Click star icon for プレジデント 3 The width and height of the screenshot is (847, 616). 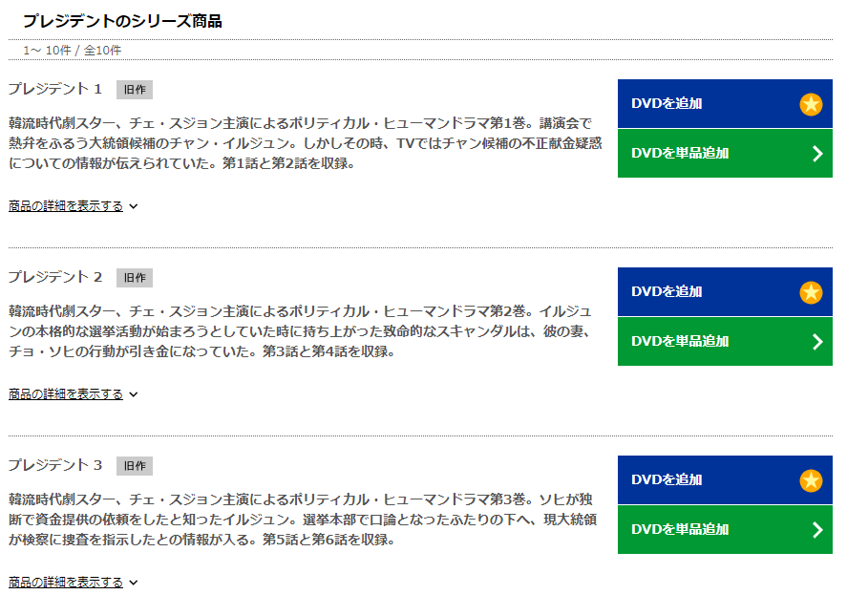(811, 480)
